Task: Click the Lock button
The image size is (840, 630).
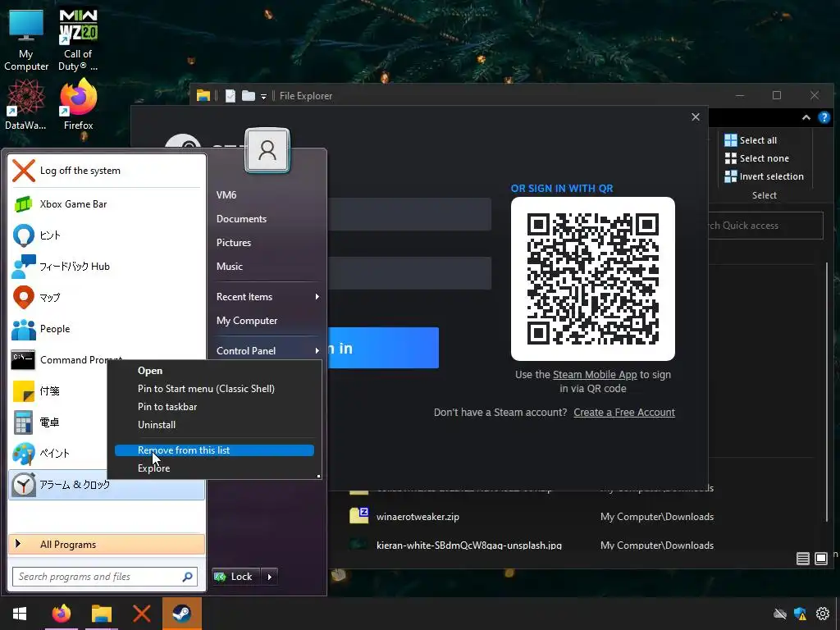Action: [x=236, y=577]
